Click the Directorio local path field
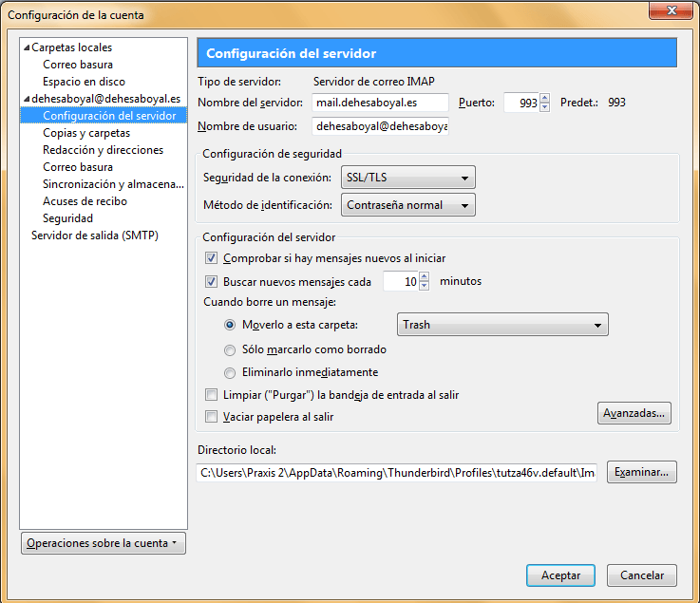The width and height of the screenshot is (700, 603). click(396, 473)
